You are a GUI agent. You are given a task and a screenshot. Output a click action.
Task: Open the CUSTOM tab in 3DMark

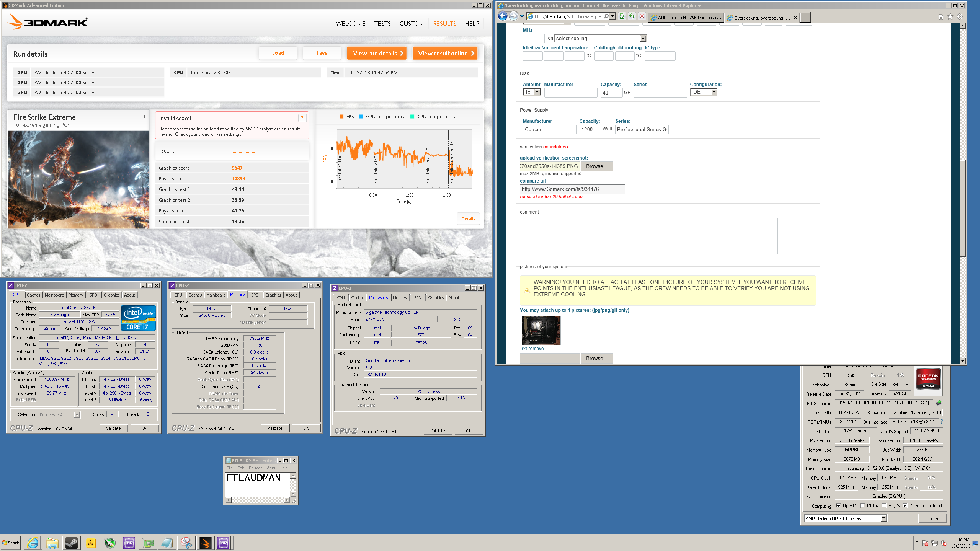pos(412,23)
